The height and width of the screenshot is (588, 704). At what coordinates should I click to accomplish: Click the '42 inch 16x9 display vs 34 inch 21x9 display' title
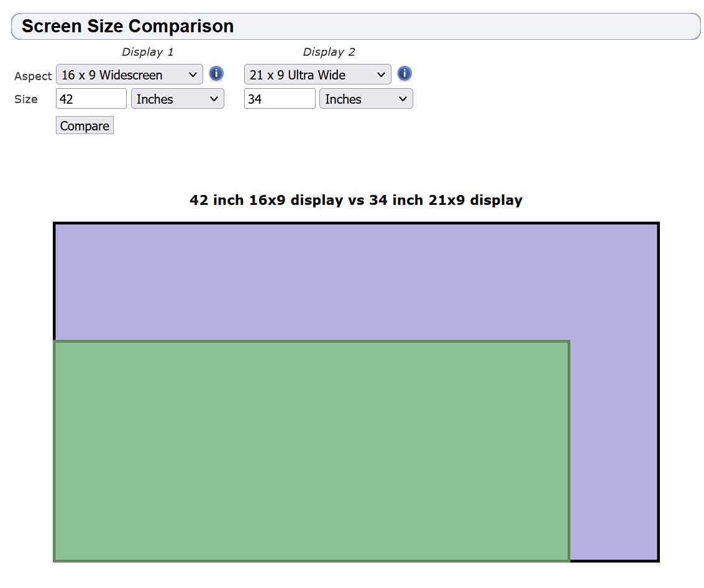pos(356,200)
